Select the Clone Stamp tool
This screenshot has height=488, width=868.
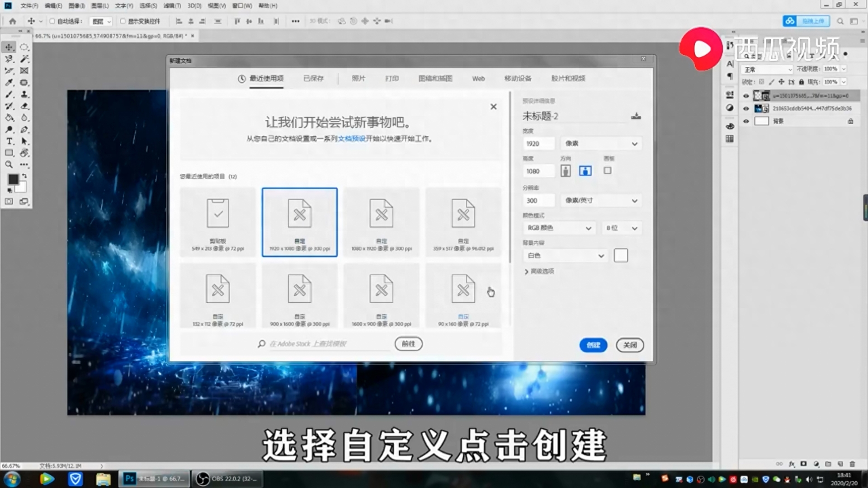point(25,95)
